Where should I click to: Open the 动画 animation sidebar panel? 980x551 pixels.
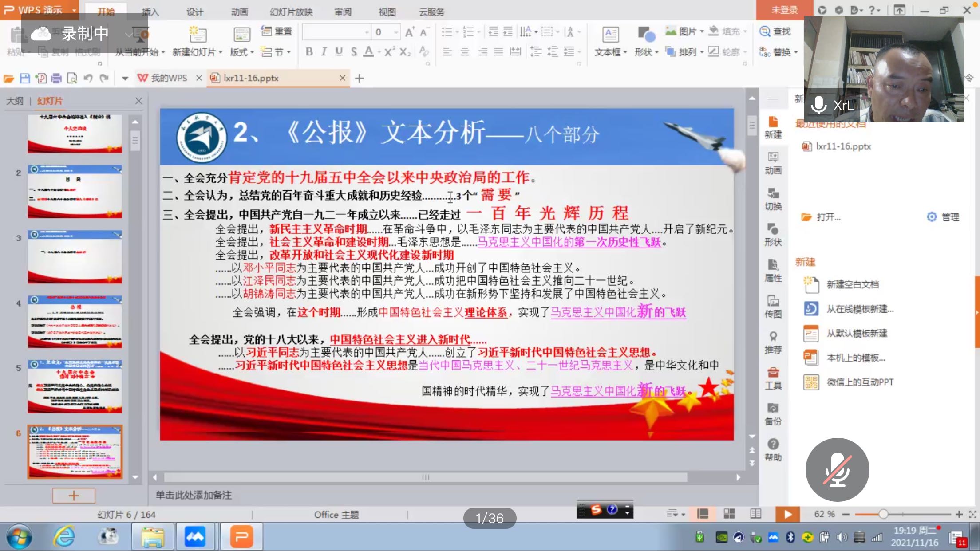[773, 162]
